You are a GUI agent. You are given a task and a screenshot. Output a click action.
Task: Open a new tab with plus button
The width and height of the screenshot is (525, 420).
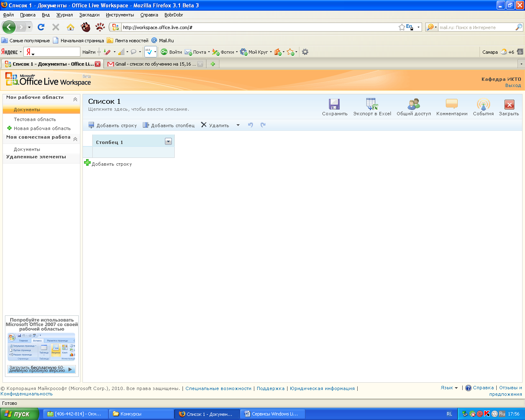click(213, 64)
